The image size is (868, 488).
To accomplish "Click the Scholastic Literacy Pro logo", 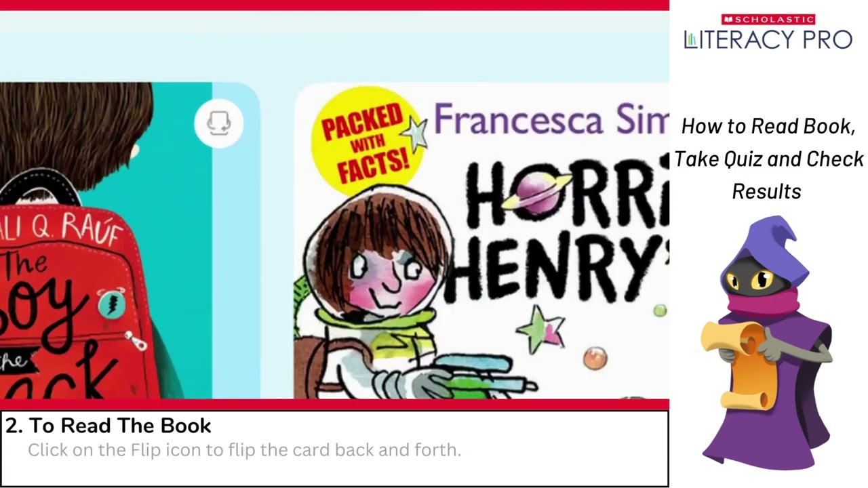I will (x=768, y=33).
